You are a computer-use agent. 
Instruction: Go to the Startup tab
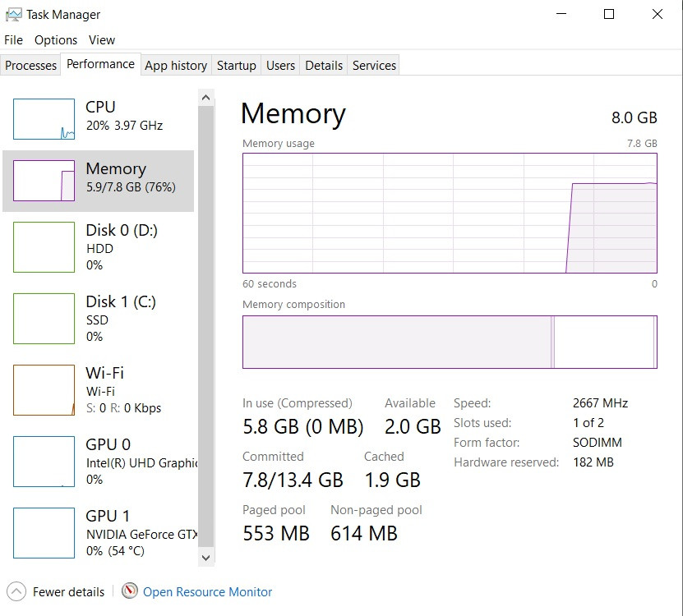pyautogui.click(x=237, y=66)
